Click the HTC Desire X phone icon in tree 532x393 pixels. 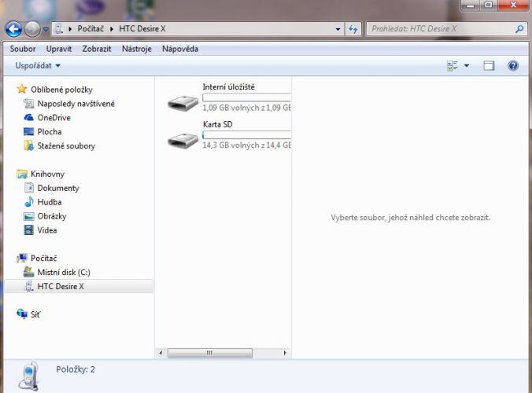tap(29, 286)
